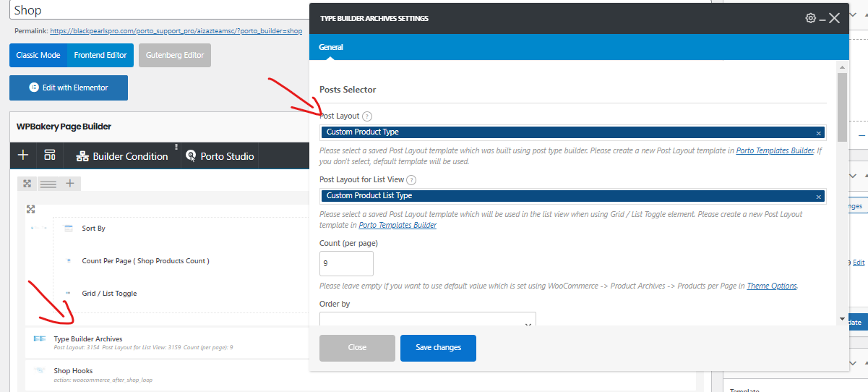Open the Order by dropdown
This screenshot has width=868, height=392.
[x=428, y=320]
